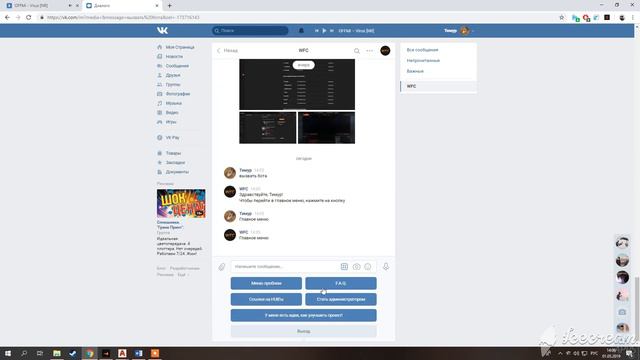Skip to next track in header player
The height and width of the screenshot is (360, 640).
331,31
